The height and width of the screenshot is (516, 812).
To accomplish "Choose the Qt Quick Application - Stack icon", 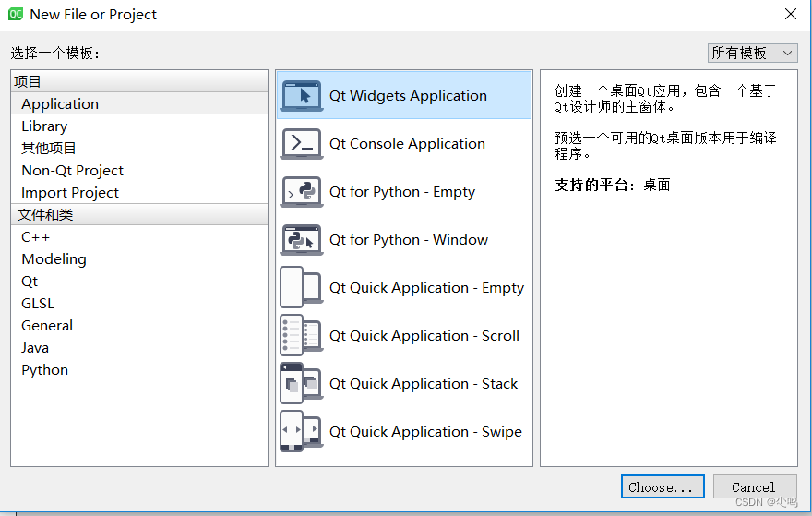I will (302, 383).
